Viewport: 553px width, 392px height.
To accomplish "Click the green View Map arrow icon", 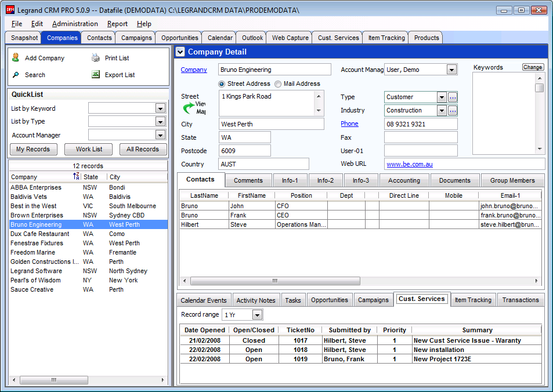I will click(189, 107).
